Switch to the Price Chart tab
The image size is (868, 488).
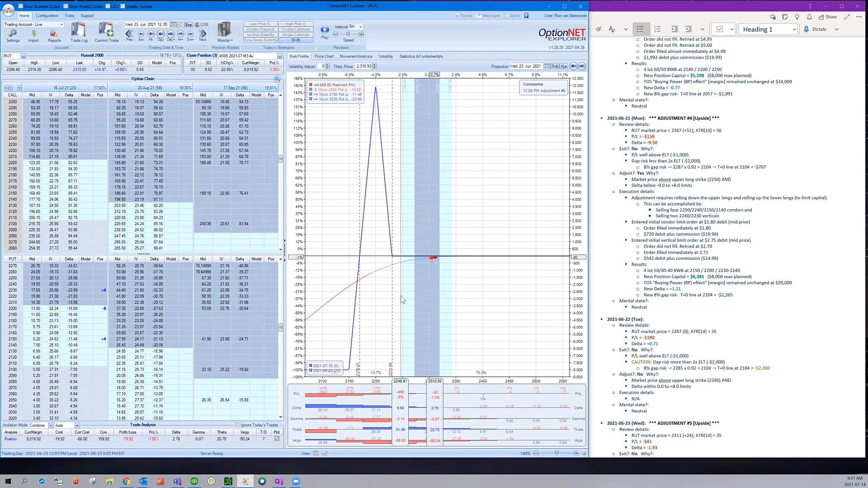click(x=324, y=56)
